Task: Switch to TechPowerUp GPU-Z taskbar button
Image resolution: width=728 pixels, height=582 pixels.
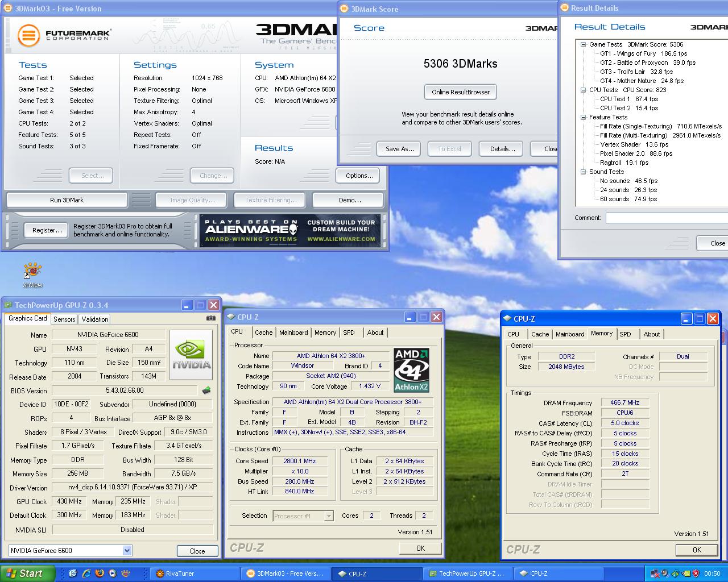Action: click(x=468, y=573)
